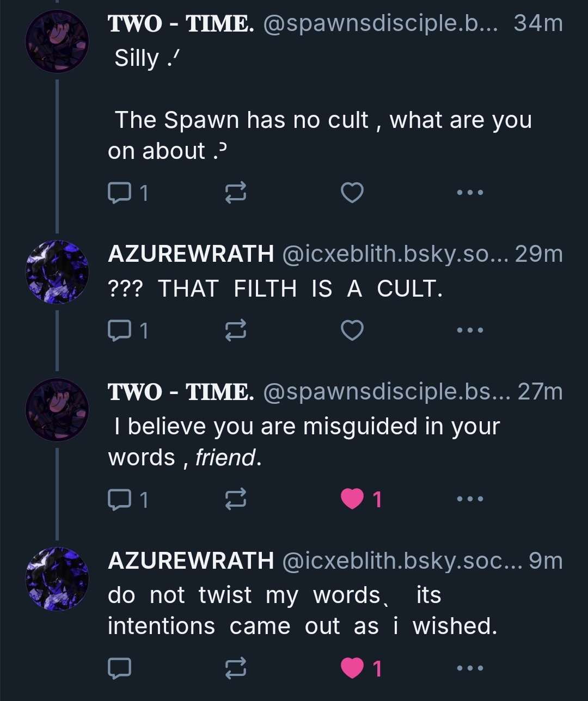588x701 pixels.
Task: Like the 'The Spawn has no cult' post
Action: coord(352,192)
